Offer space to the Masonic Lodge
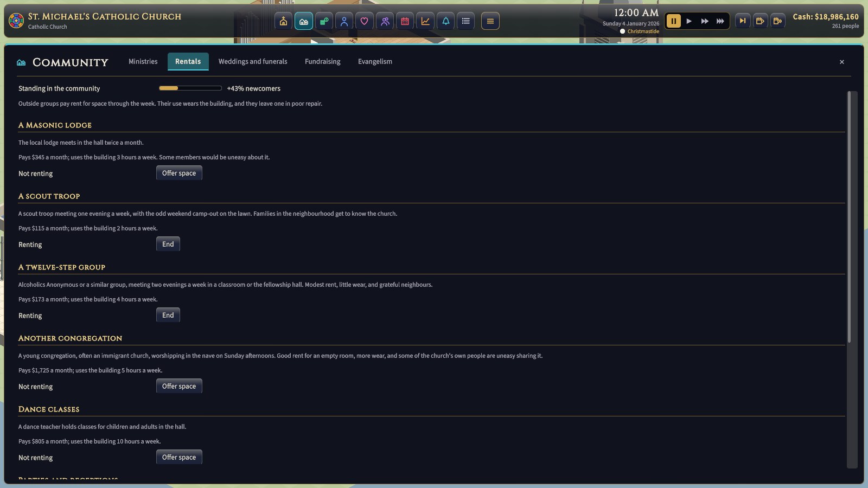The width and height of the screenshot is (868, 488). [179, 173]
